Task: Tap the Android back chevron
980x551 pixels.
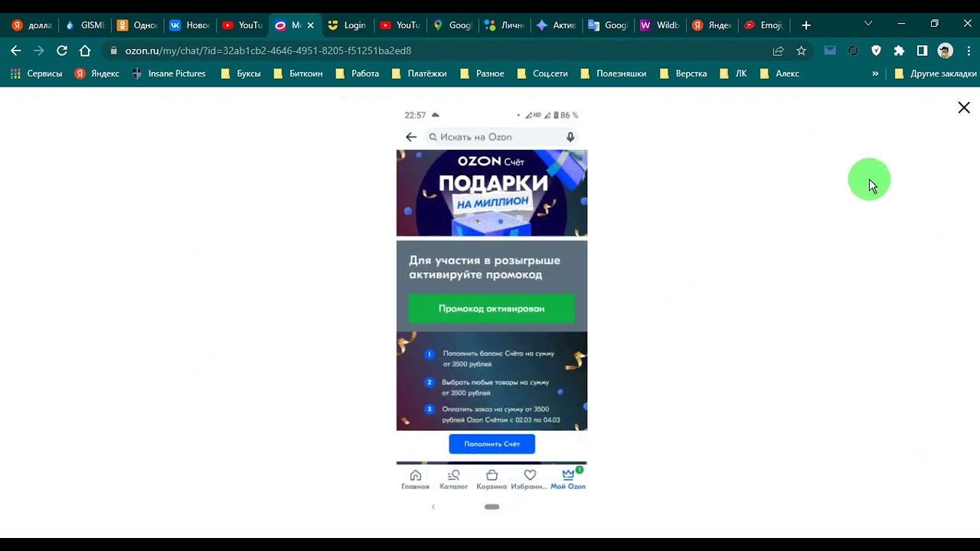Action: (433, 507)
